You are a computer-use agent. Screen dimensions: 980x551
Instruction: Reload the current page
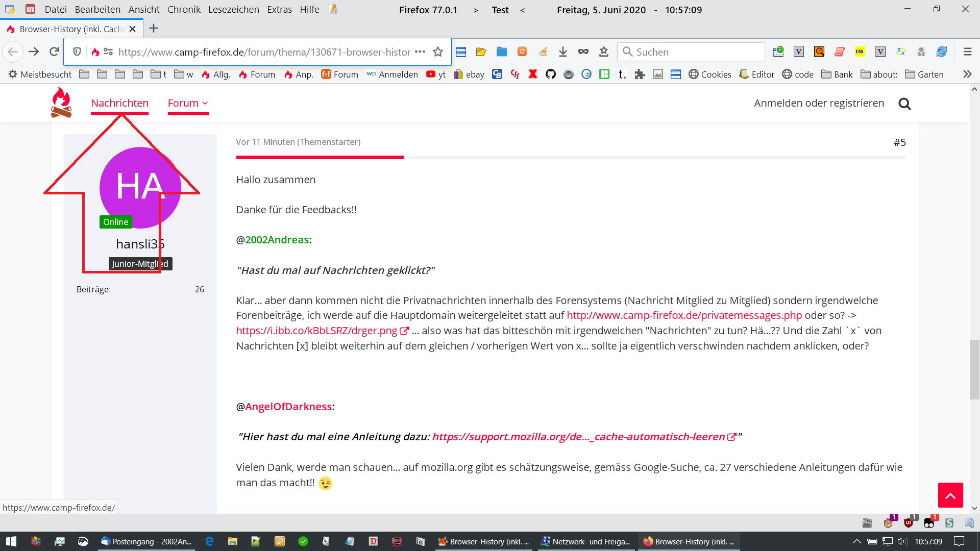point(55,52)
